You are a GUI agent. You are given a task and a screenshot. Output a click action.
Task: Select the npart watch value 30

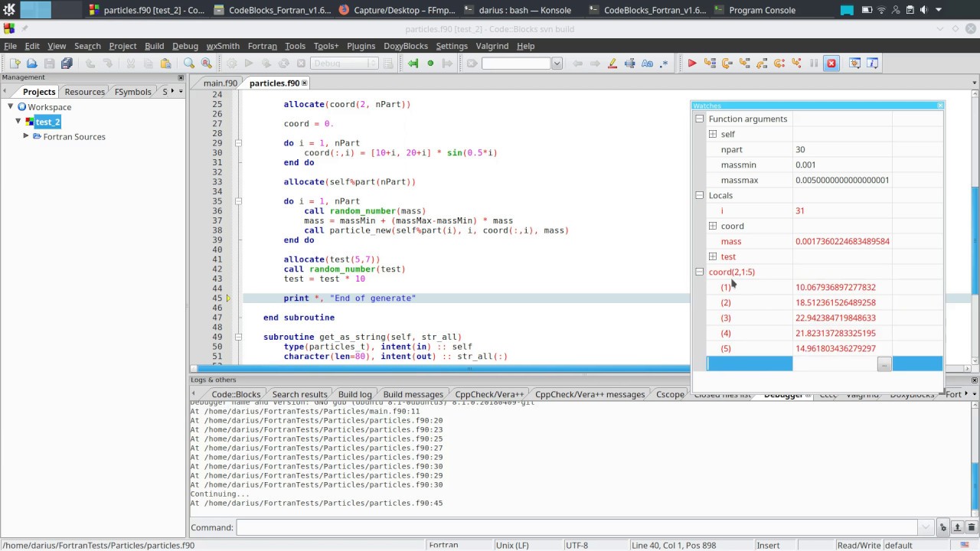[800, 149]
